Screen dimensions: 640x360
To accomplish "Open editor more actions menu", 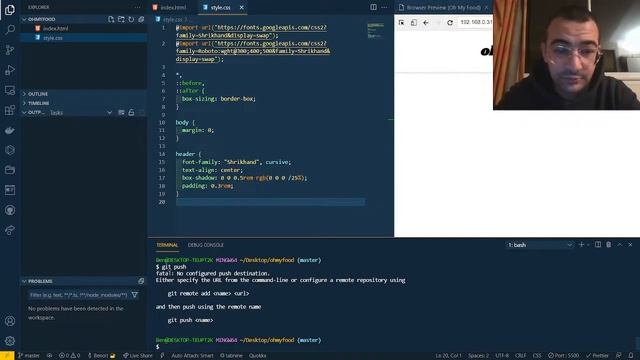I will pos(384,7).
